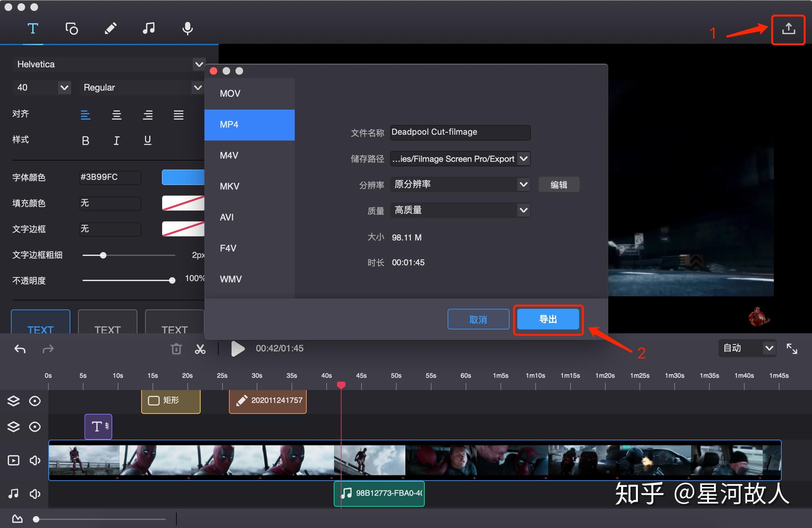This screenshot has width=812, height=528.
Task: Open the 自动 zoom dropdown
Action: pyautogui.click(x=747, y=348)
